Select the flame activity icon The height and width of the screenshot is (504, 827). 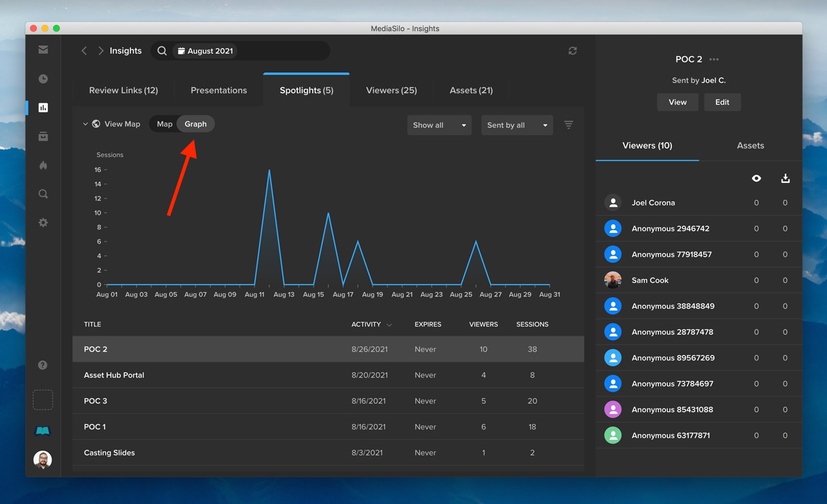point(43,165)
